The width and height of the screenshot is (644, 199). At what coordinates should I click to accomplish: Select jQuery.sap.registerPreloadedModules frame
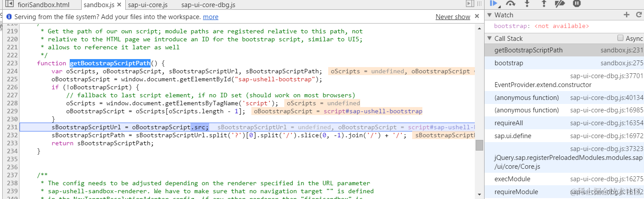[x=564, y=158]
